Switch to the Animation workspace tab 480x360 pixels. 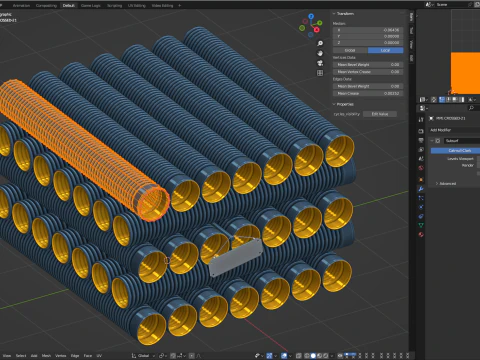21,5
